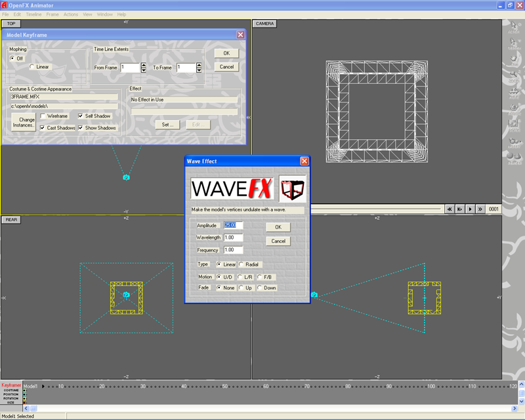Select the second arrow tool in the right toolbar

514,43
